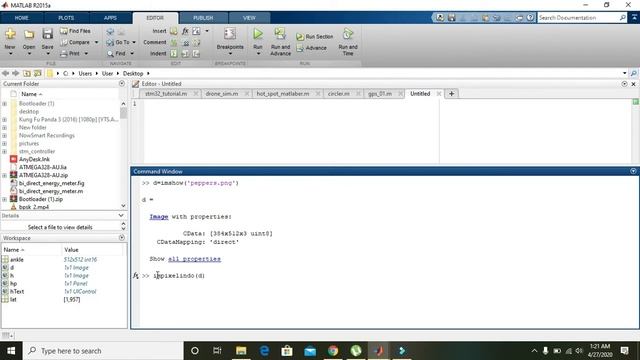This screenshot has width=640, height=360.
Task: Select bi_direct_energy_meter.fig file
Action: pyautogui.click(x=51, y=183)
